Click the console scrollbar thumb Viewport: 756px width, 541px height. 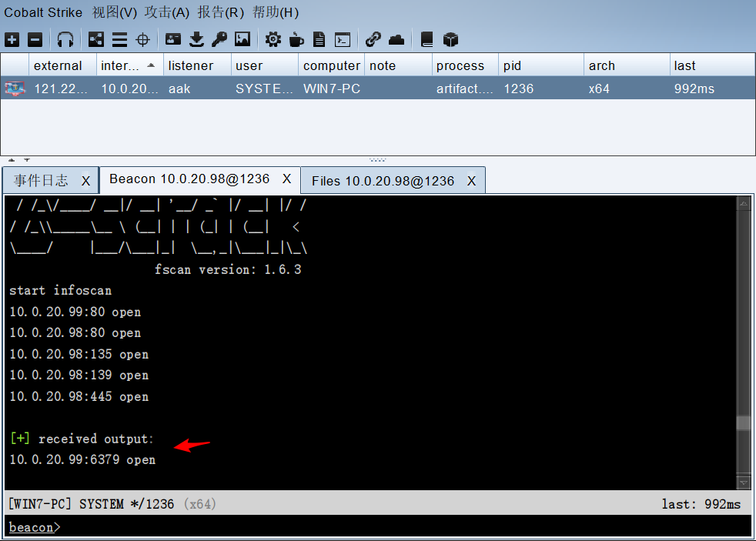744,423
